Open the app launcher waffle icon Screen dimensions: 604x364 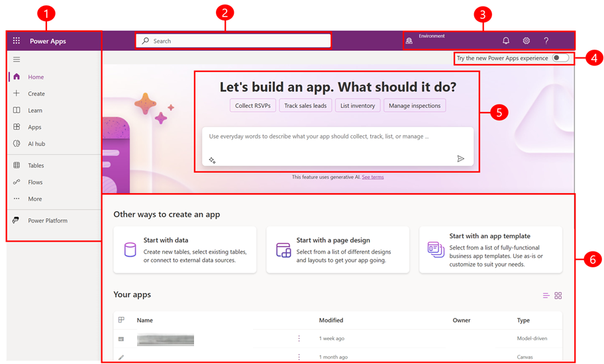pyautogui.click(x=16, y=40)
